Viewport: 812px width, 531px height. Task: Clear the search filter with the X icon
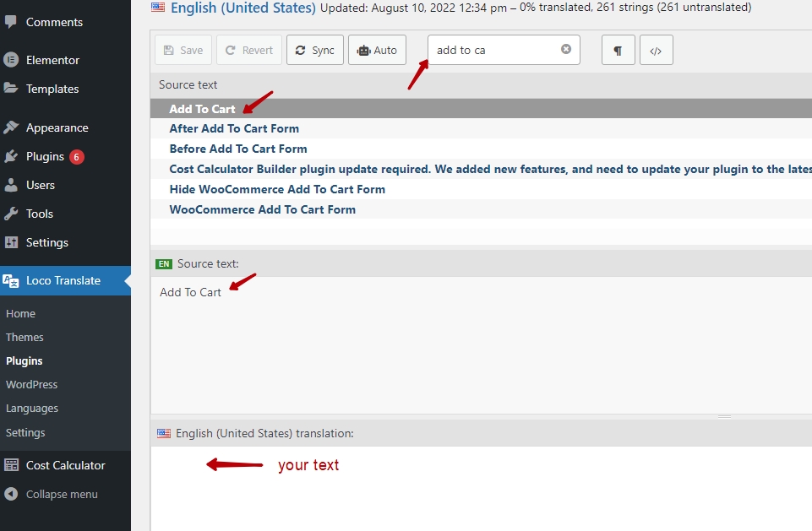pos(566,49)
